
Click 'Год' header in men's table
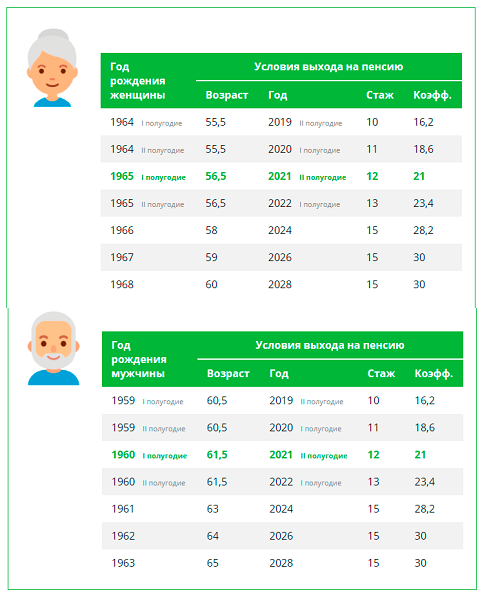[279, 374]
